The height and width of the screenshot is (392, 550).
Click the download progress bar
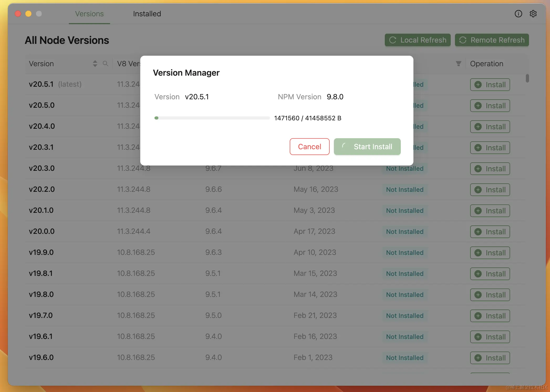[x=212, y=118]
